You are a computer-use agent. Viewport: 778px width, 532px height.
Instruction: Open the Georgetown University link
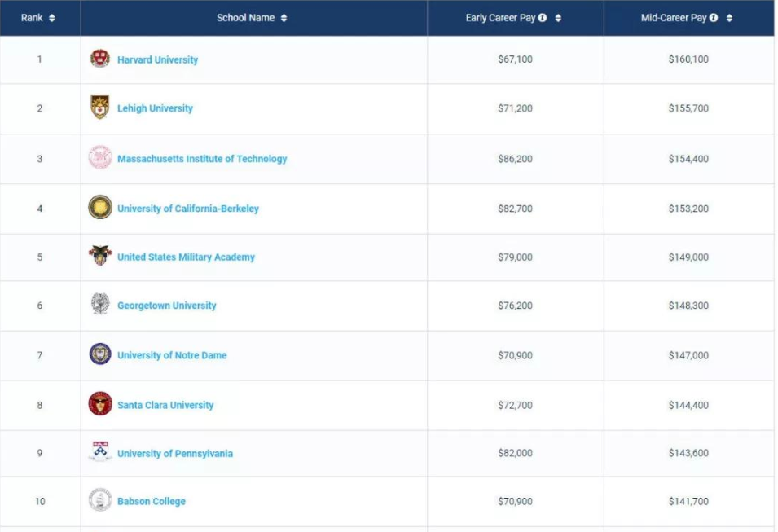(x=167, y=306)
